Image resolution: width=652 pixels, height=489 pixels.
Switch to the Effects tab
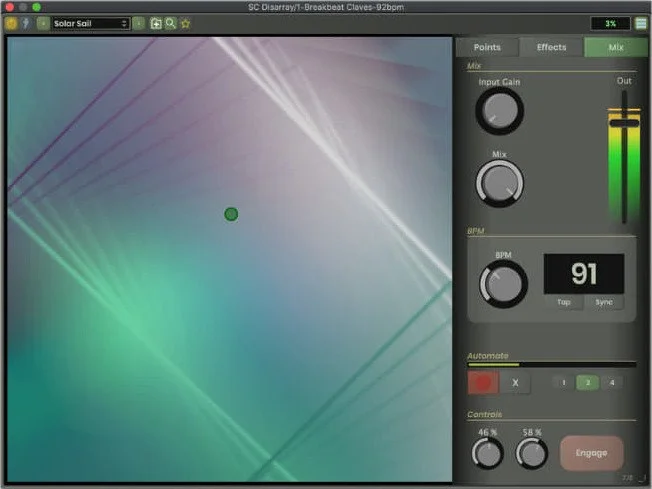(x=551, y=47)
